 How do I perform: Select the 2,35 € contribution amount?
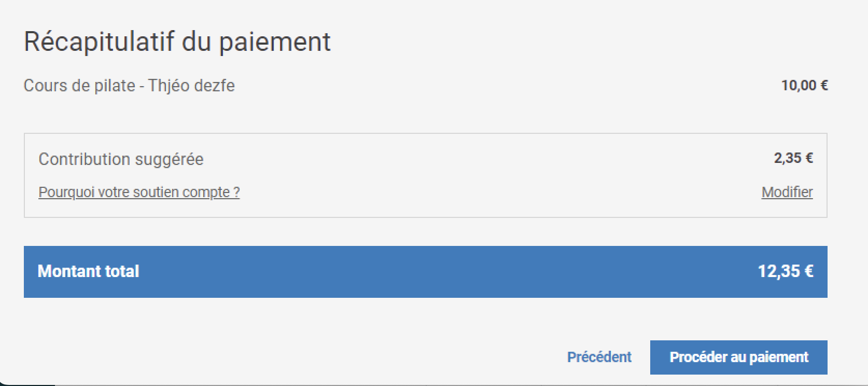click(793, 158)
